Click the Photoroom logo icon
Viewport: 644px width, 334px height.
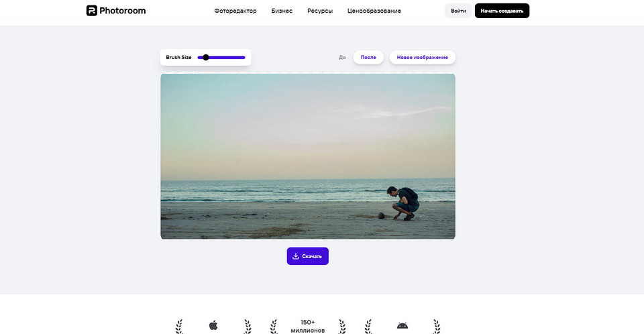92,11
